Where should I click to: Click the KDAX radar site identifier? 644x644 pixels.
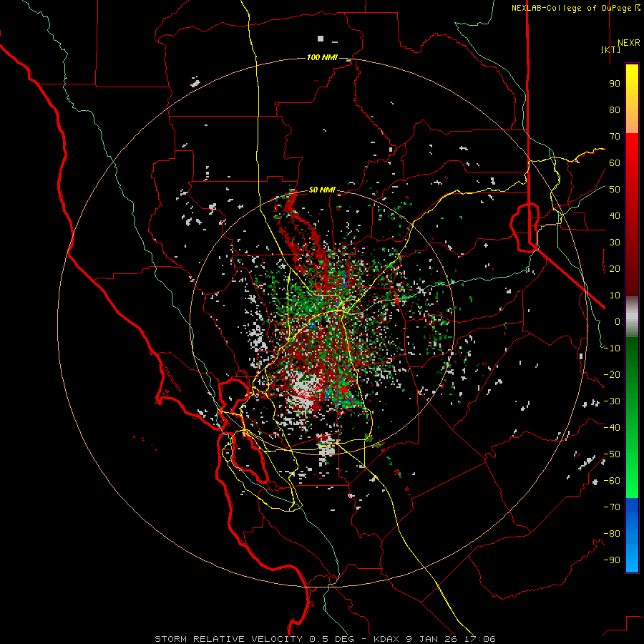(386, 639)
